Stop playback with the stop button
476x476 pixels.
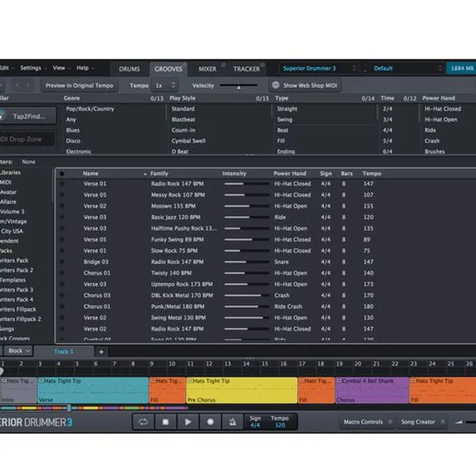(165, 422)
